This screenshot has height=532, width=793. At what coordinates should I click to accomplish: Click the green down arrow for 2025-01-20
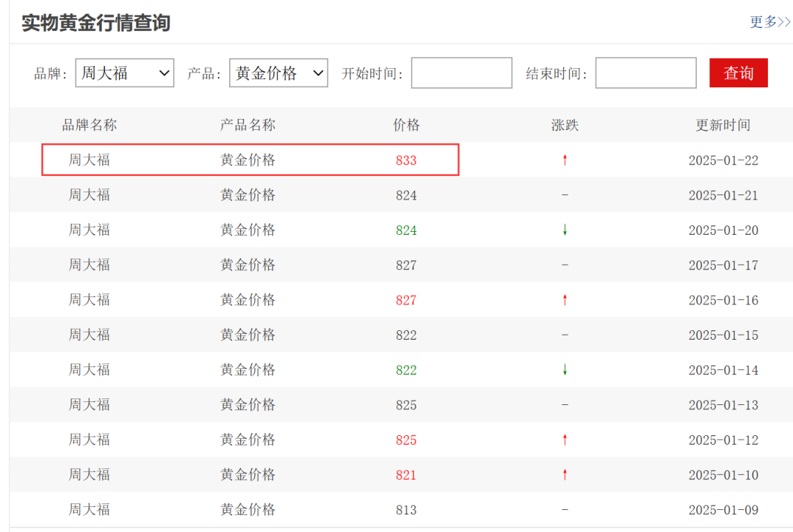coord(565,230)
